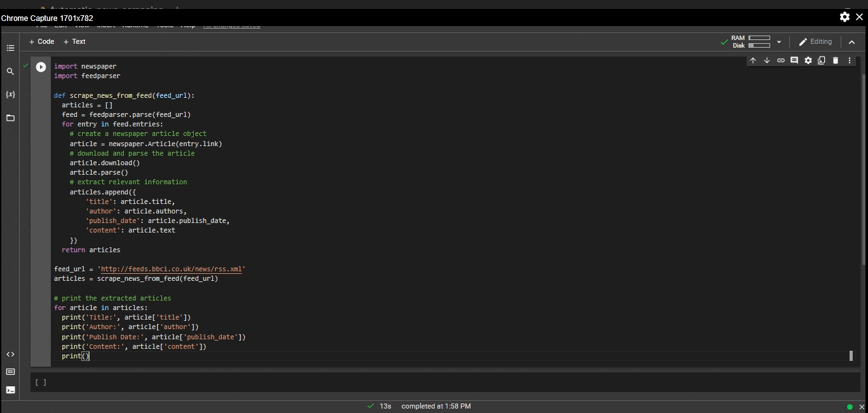Viewport: 868px width, 413px height.
Task: Open the table of contents sidebar panel
Action: (10, 48)
